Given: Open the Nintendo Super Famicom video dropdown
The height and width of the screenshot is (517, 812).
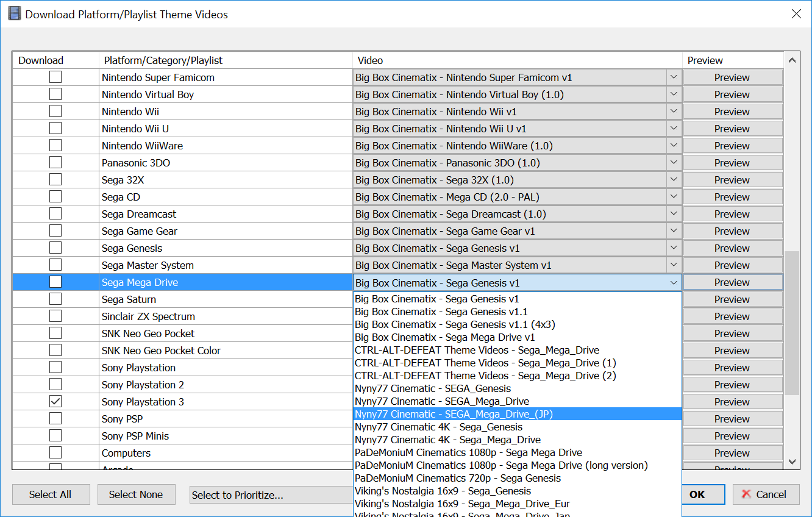Looking at the screenshot, I should 674,77.
